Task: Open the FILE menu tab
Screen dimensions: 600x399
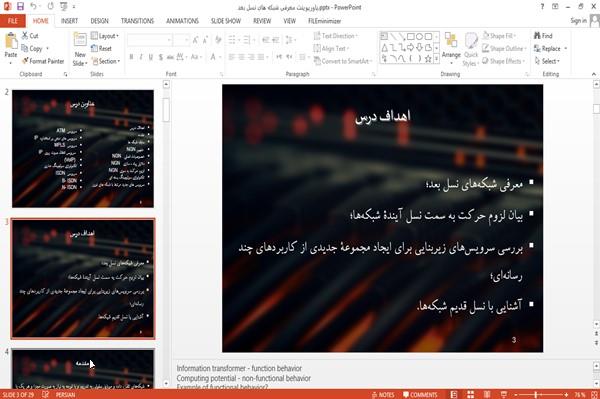Action: point(13,21)
